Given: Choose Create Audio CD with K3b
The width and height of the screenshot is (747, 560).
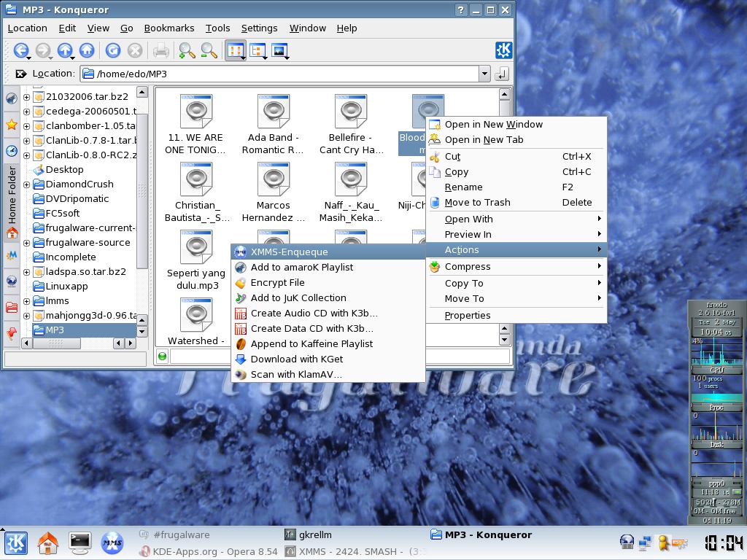Looking at the screenshot, I should click(328, 314).
